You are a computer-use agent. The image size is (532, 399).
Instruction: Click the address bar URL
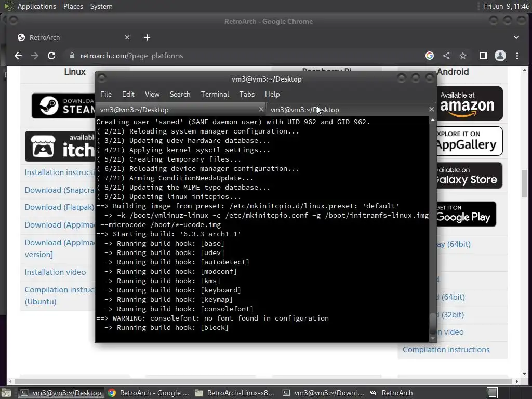tap(131, 56)
